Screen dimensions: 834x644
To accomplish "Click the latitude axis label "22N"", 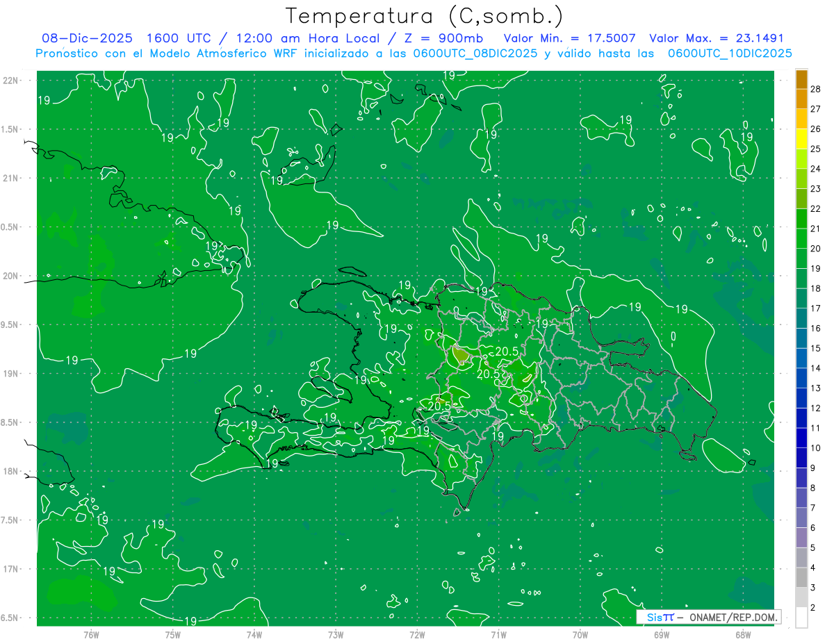I will [10, 80].
